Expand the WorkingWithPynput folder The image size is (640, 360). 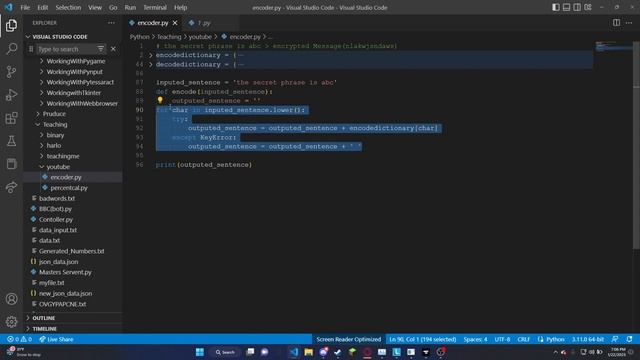[x=74, y=72]
